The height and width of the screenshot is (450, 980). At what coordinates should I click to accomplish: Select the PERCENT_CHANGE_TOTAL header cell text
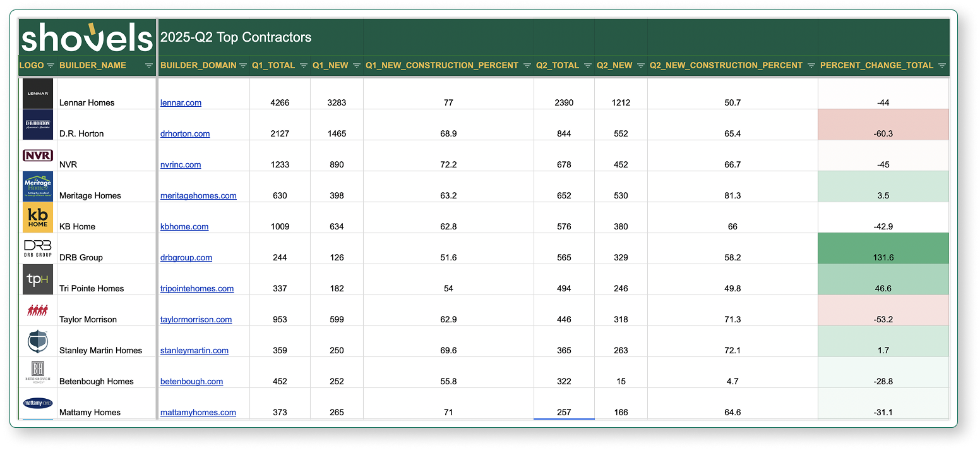click(x=876, y=65)
